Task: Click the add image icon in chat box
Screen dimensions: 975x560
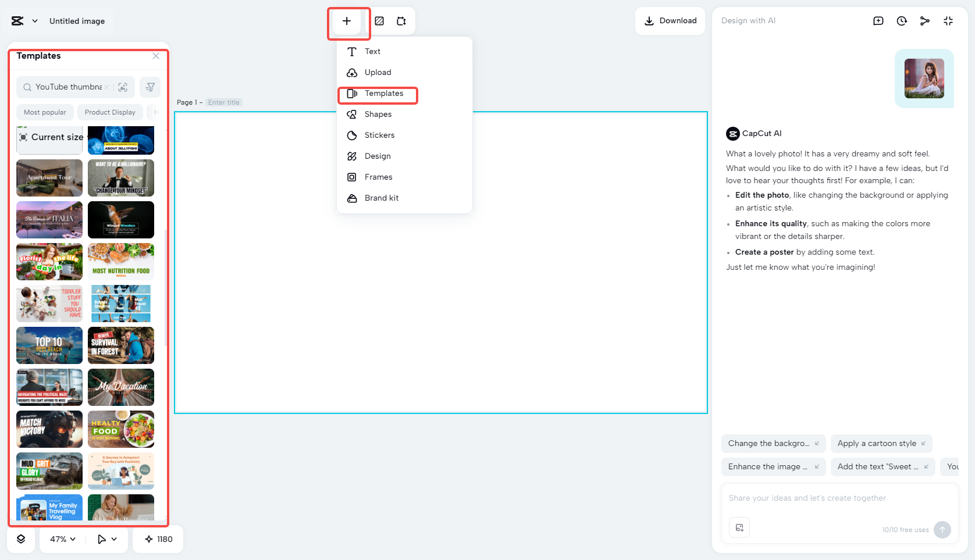Action: pyautogui.click(x=739, y=527)
